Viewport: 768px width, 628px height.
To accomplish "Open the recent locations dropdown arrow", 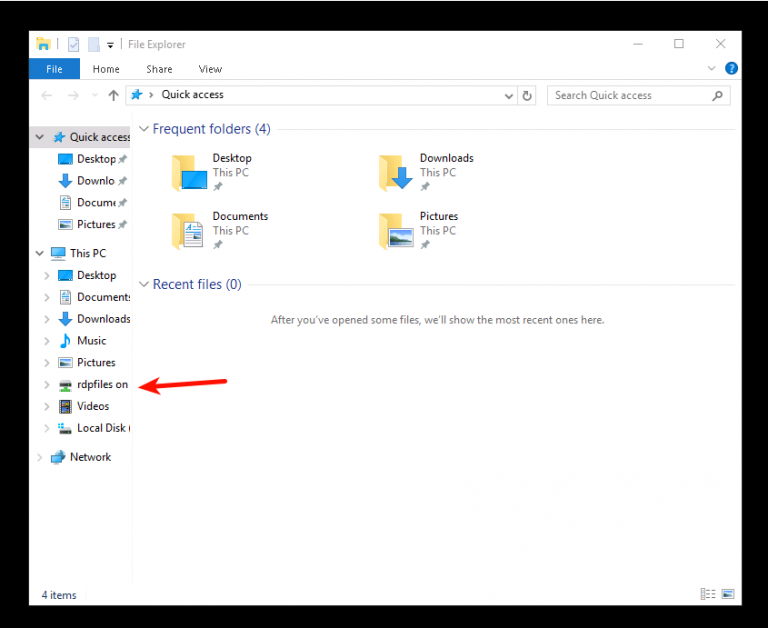I will (x=95, y=95).
